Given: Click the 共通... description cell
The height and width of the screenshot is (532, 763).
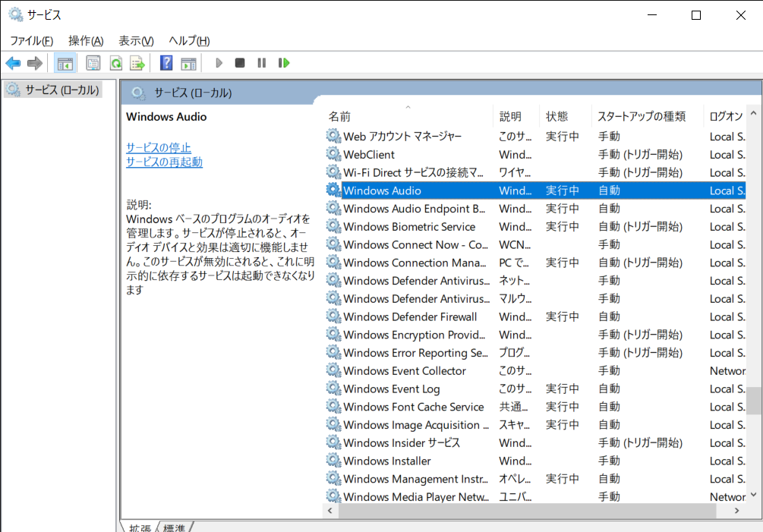Looking at the screenshot, I should (513, 407).
